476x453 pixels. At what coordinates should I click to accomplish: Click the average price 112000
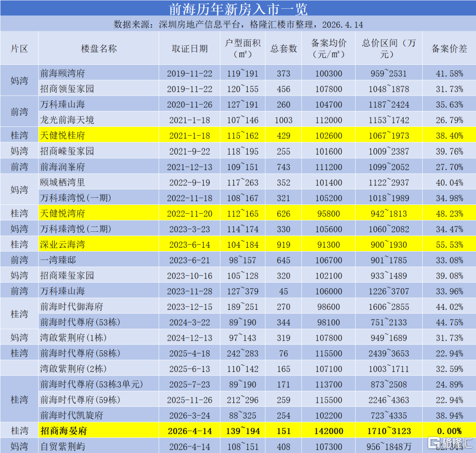point(329,120)
